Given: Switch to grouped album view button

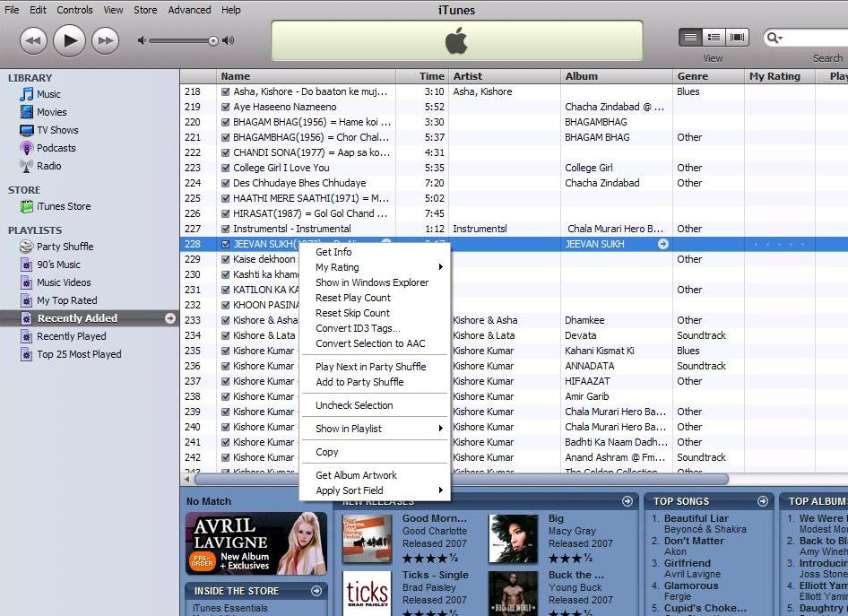Looking at the screenshot, I should pos(714,38).
